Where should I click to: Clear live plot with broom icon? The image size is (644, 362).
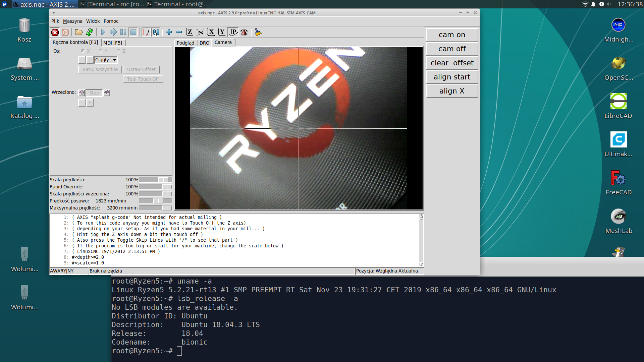coord(258,32)
